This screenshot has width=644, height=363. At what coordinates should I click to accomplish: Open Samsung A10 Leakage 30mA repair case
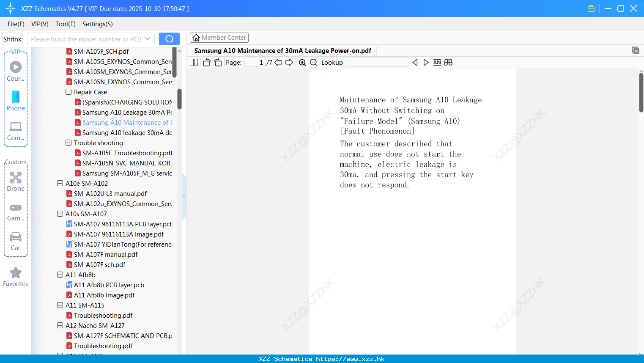(127, 112)
